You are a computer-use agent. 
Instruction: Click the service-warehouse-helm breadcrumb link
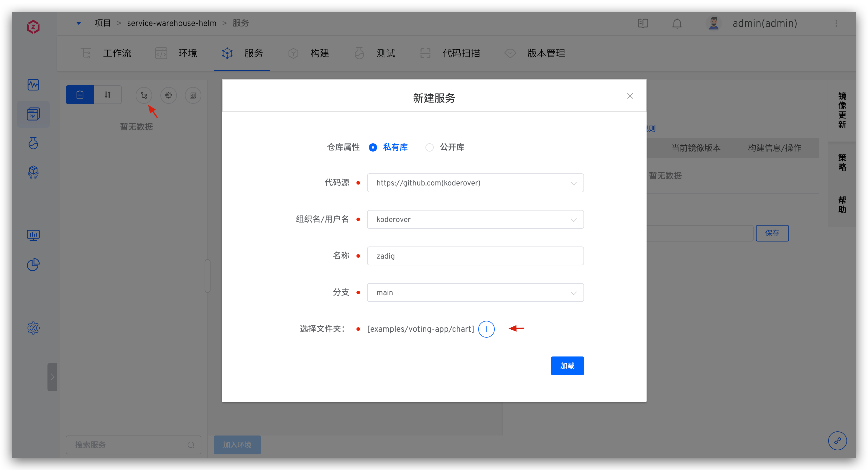pyautogui.click(x=172, y=23)
